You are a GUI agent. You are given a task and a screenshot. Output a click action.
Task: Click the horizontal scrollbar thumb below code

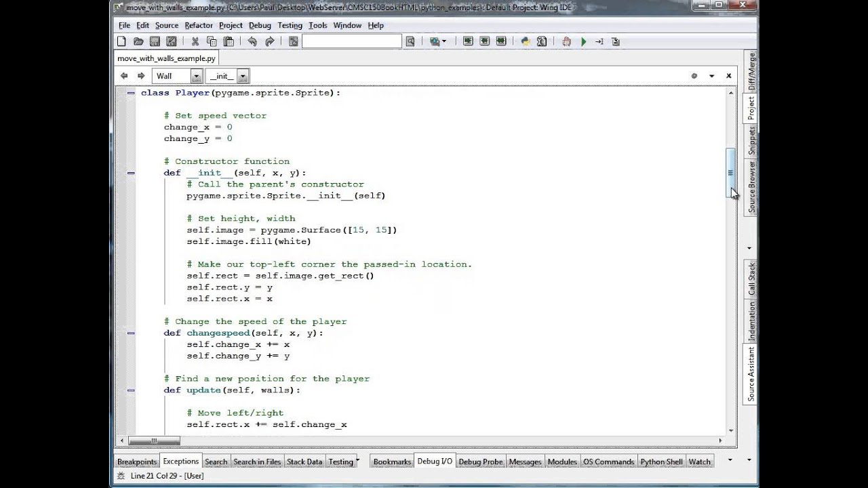(x=154, y=441)
